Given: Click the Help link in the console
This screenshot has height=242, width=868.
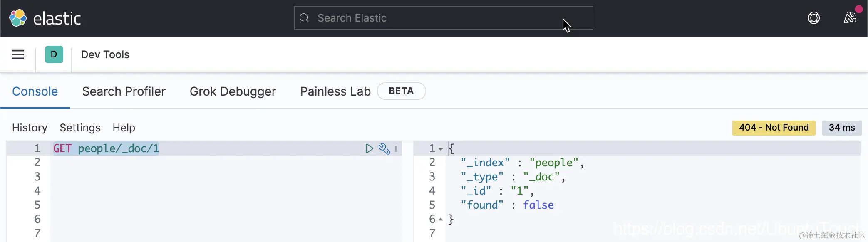Looking at the screenshot, I should tap(124, 128).
